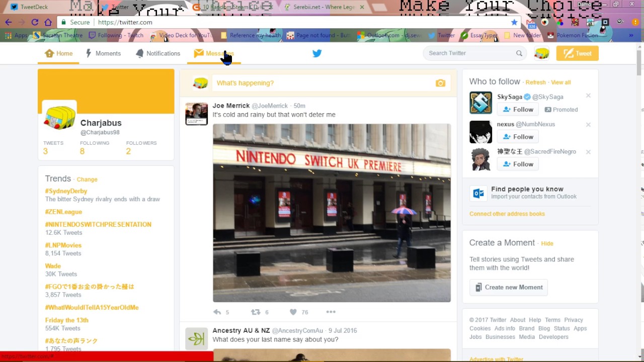Open the Notifications tab
Screen dimensions: 644x362
click(x=157, y=53)
